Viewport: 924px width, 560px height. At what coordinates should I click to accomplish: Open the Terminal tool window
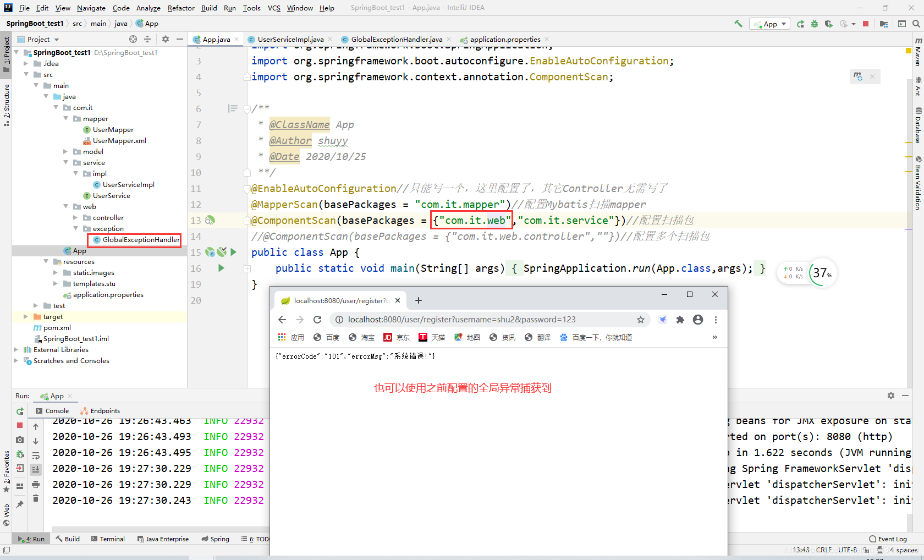[108, 539]
